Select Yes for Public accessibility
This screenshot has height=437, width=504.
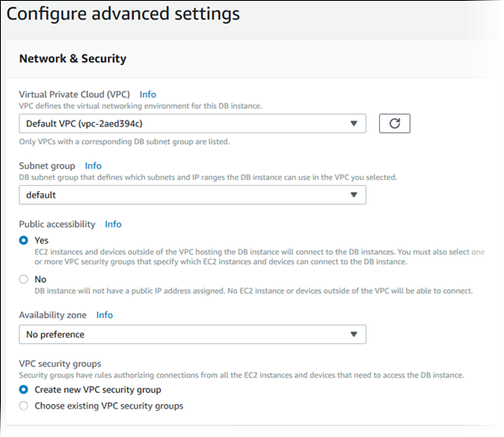pos(24,240)
